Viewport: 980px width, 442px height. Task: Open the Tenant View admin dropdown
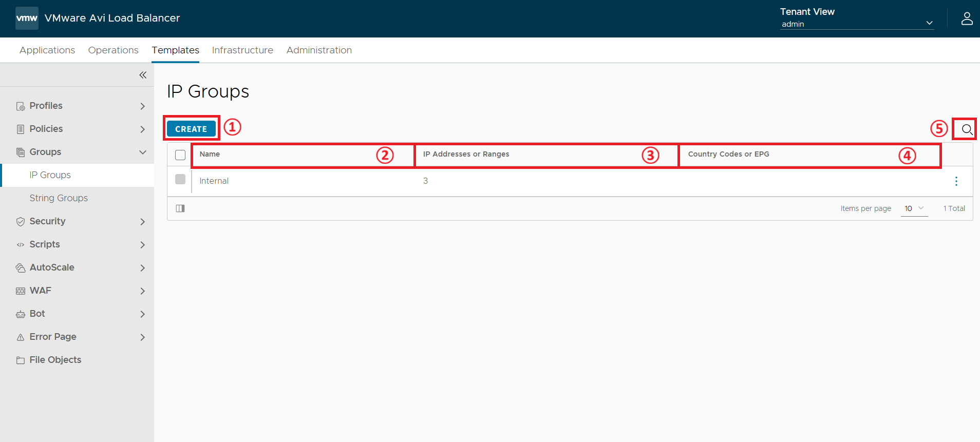[x=857, y=24]
